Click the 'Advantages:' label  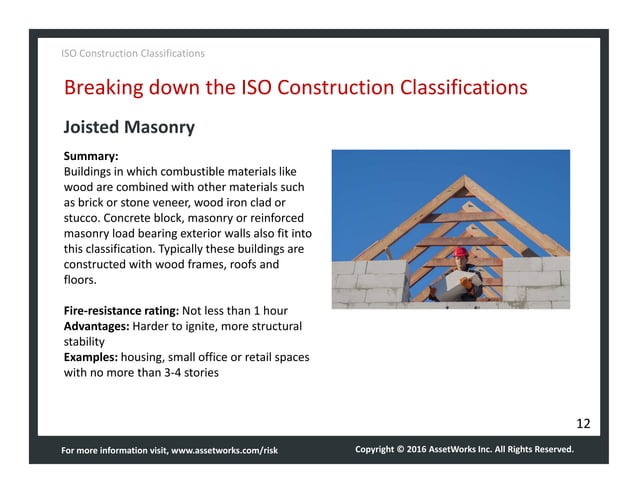97,326
